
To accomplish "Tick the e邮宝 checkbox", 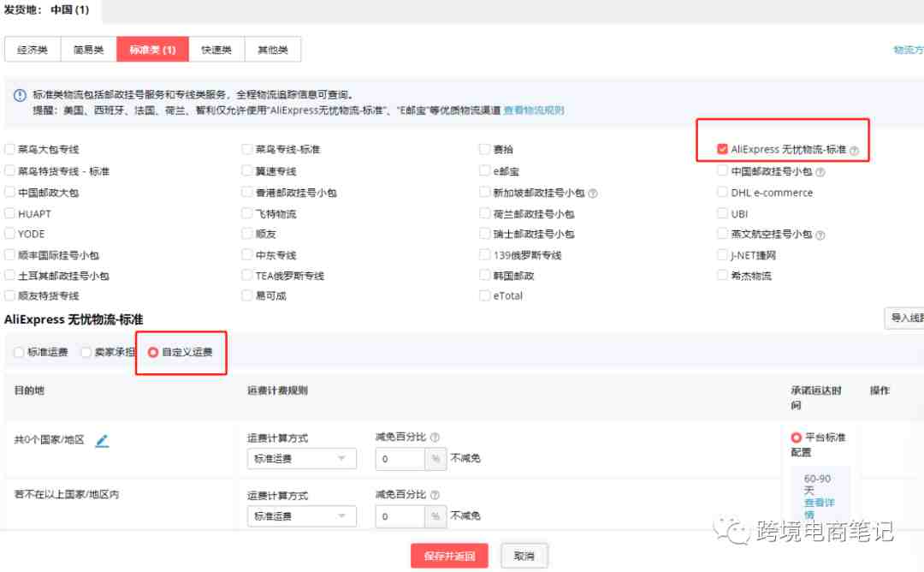I will click(x=484, y=171).
